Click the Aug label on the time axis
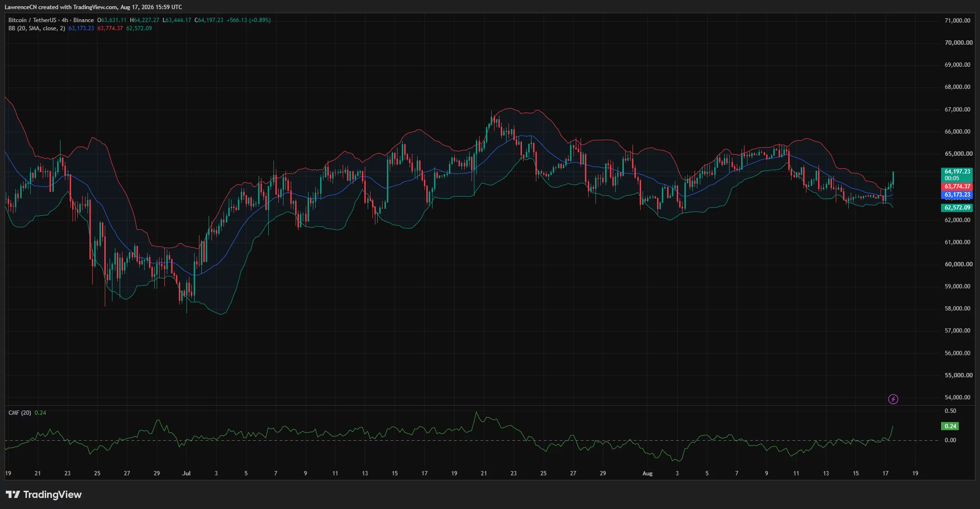The width and height of the screenshot is (980, 509). (647, 473)
